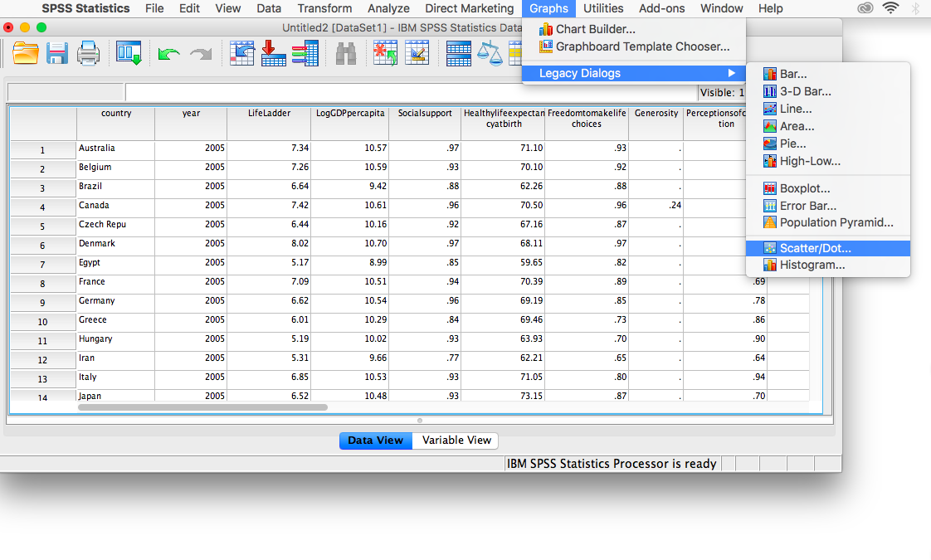Image resolution: width=931 pixels, height=560 pixels.
Task: Open the SPSS Statistics application menu
Action: 85,8
